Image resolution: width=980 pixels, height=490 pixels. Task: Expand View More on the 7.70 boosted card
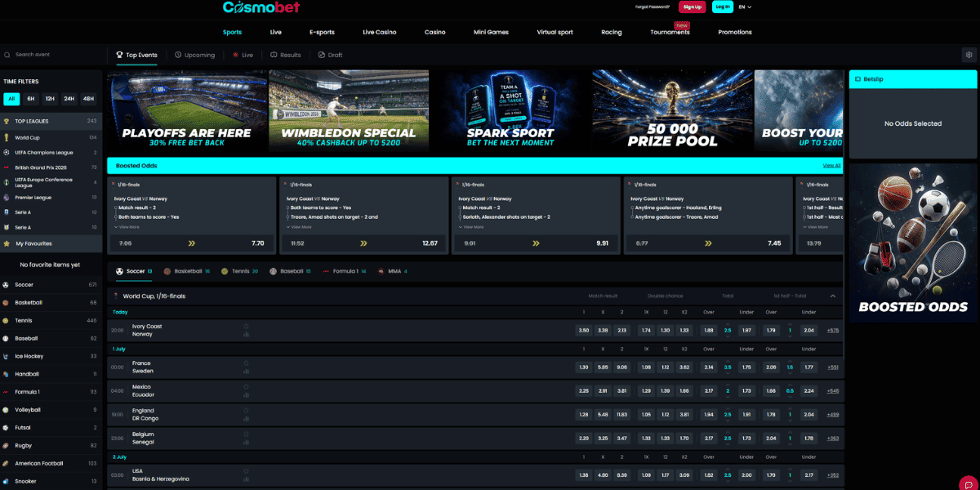tap(127, 226)
